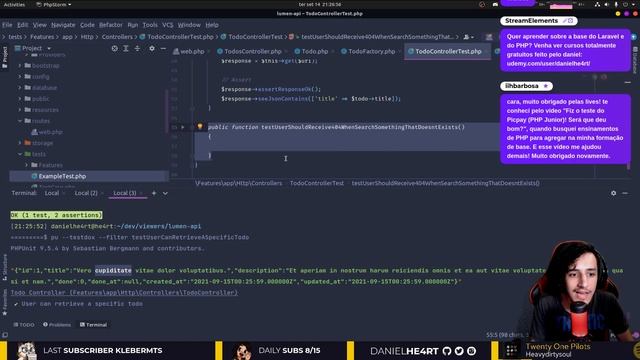Click testUserShouldReceive404 breadcrumb below editor
This screenshot has height=360, width=640.
[x=445, y=183]
